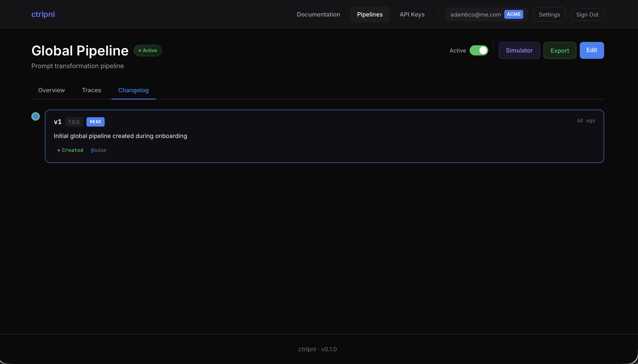Toggle the pipeline off using the Active switch
The image size is (638, 364).
click(479, 50)
